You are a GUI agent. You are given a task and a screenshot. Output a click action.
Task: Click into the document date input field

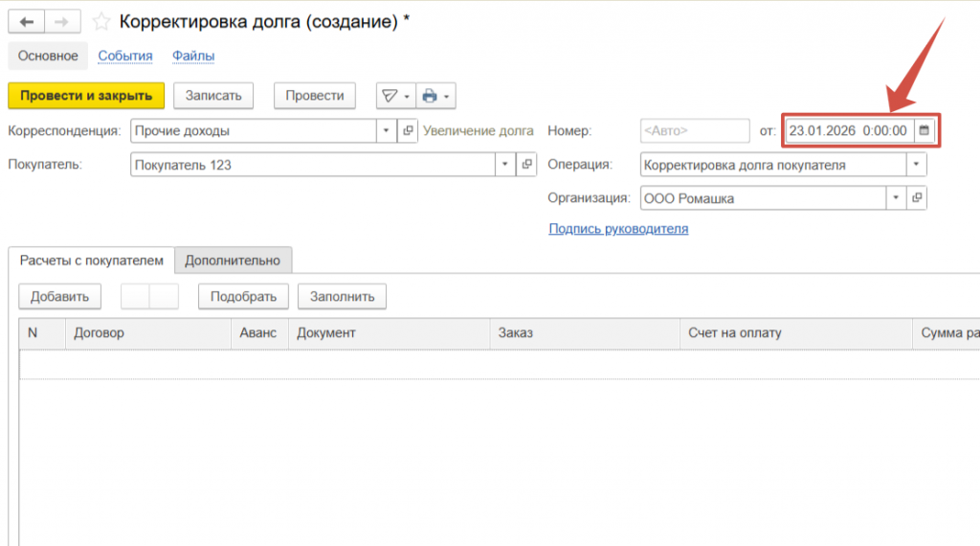pyautogui.click(x=847, y=130)
